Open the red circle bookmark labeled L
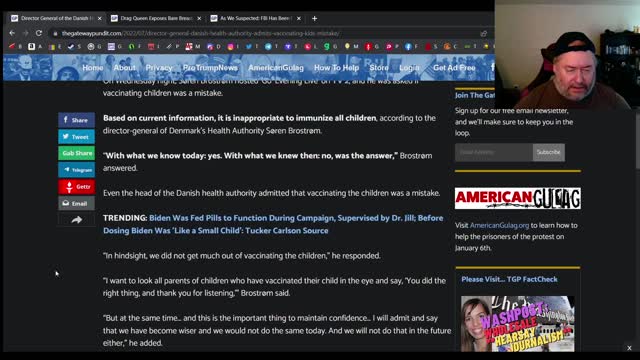This screenshot has width=640, height=360. (x=308, y=47)
